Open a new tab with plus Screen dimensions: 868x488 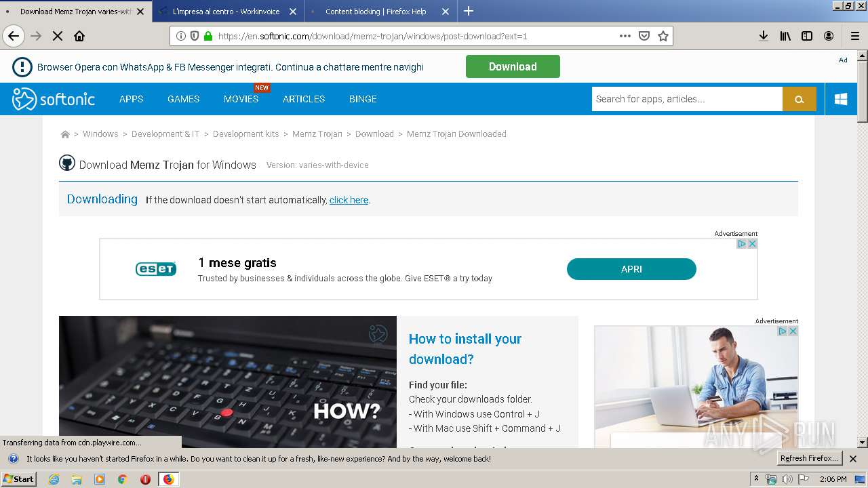tap(469, 11)
